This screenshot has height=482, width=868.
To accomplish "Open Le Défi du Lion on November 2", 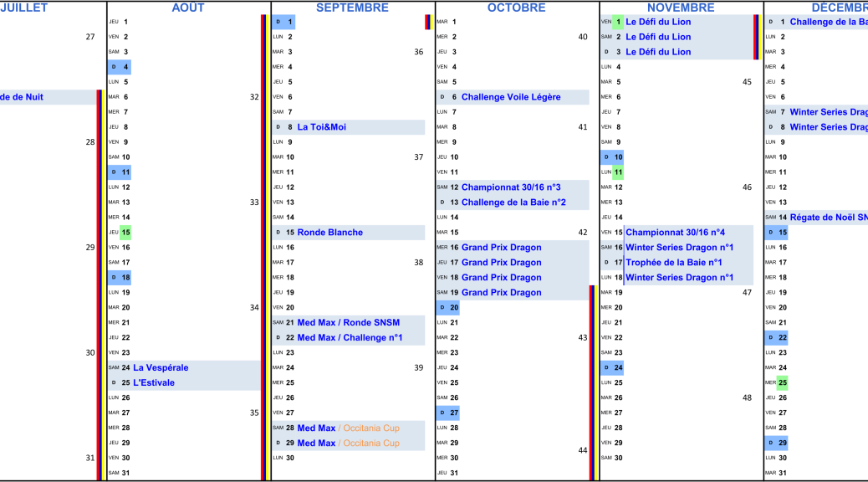I will [658, 37].
